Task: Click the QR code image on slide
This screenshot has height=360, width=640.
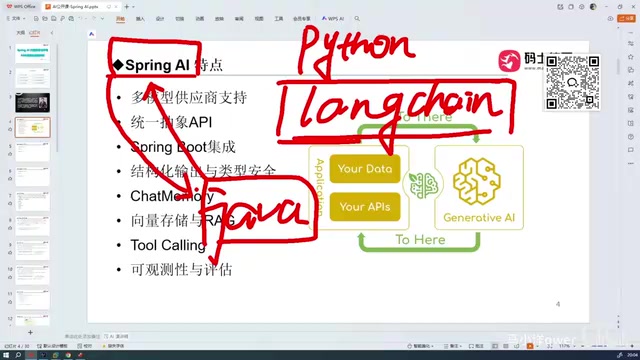Action: tap(573, 82)
